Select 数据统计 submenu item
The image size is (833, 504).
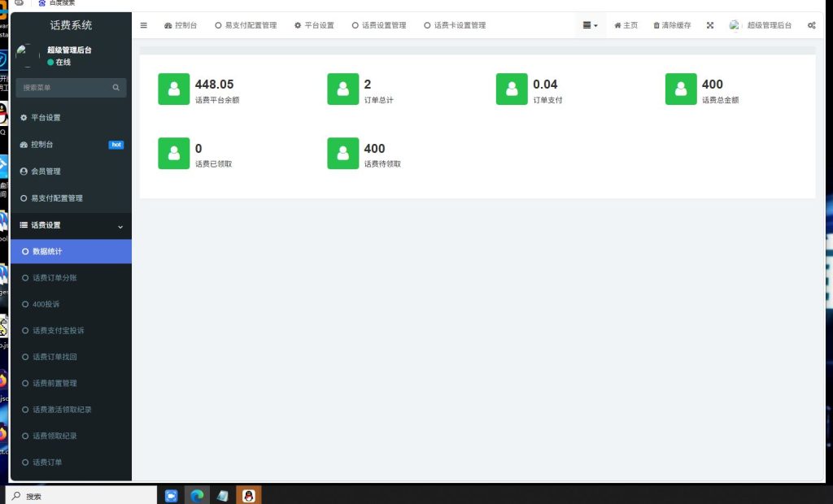tap(72, 251)
